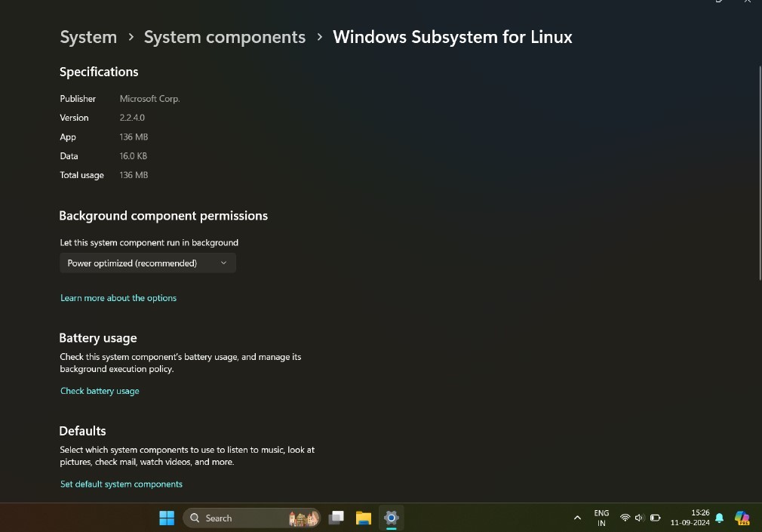Click Windows Subsystem for Linux title
This screenshot has width=762, height=532.
click(x=453, y=37)
